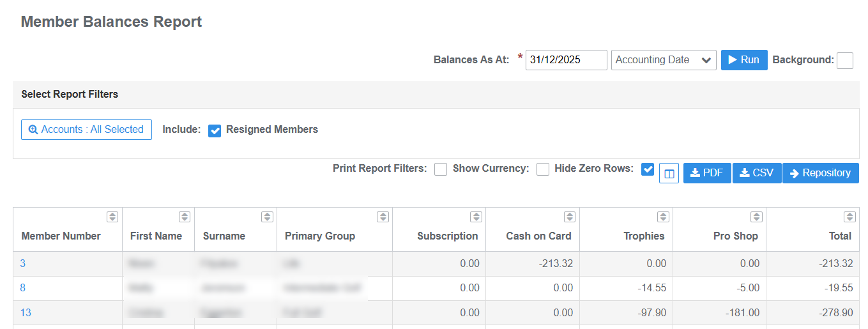Sort by Total column icon
Screen dimensions: 868x329
(849, 217)
